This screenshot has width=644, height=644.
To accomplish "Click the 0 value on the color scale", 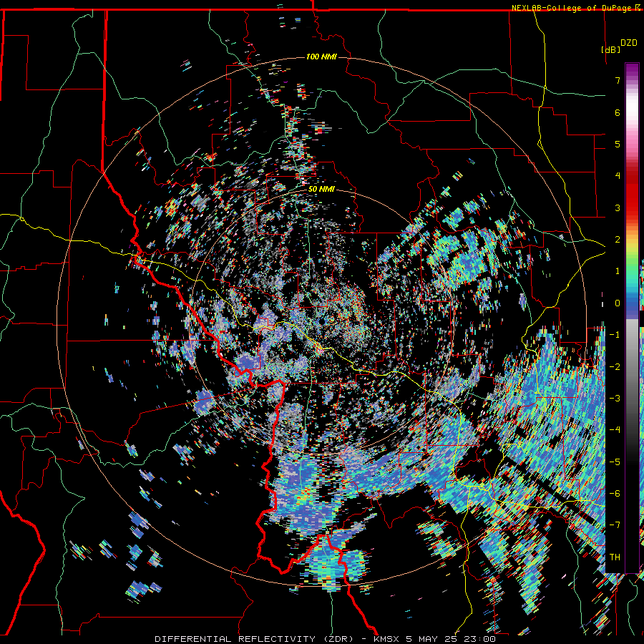I will [x=618, y=303].
